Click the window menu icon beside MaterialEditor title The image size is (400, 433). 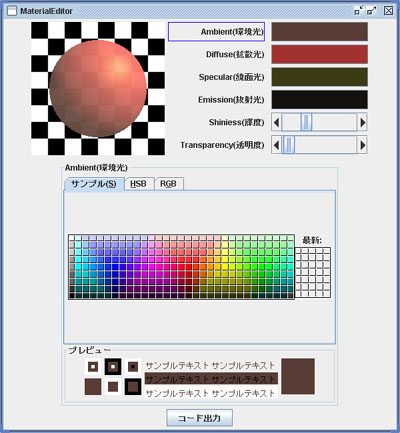pos(12,11)
